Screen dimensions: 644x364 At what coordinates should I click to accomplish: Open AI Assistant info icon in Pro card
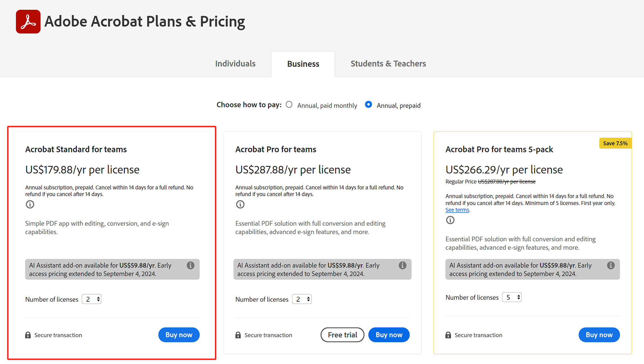pos(402,265)
